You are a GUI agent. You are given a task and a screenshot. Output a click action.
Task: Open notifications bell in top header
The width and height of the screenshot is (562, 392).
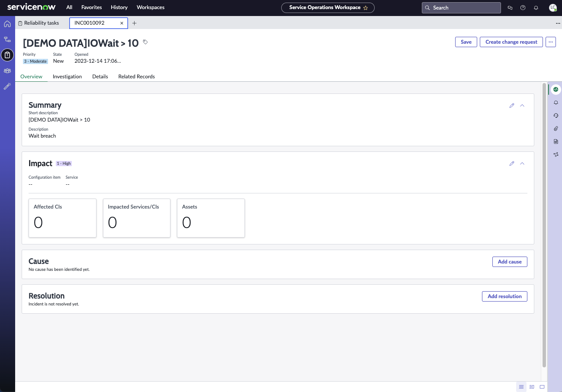pos(536,8)
